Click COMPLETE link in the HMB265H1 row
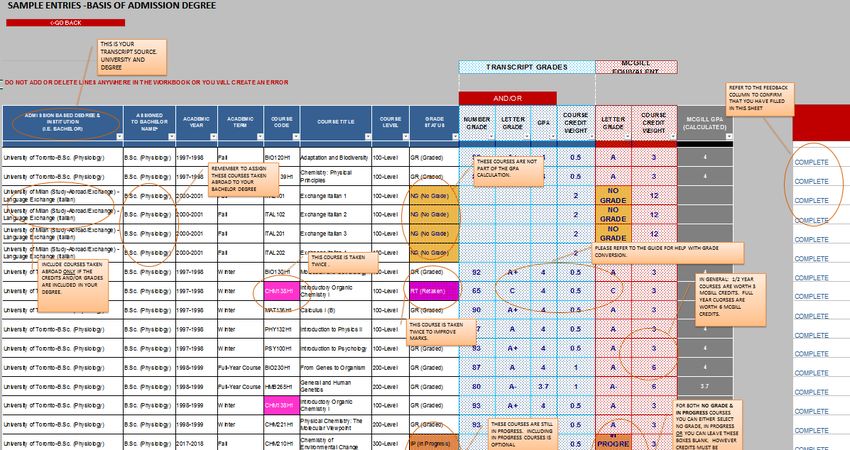This screenshot has height=450, width=850. 812,392
